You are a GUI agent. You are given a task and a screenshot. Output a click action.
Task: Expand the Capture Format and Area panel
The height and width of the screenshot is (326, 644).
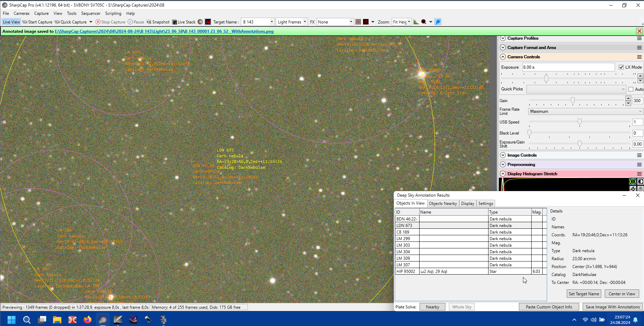click(x=503, y=48)
